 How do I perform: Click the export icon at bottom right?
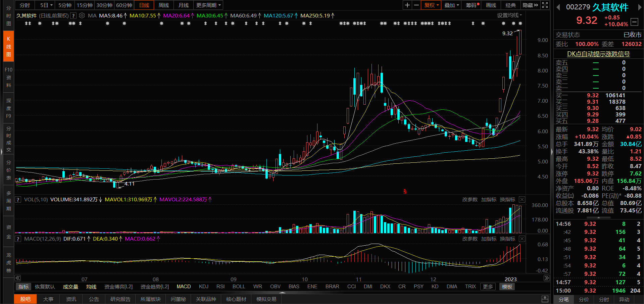545,299
